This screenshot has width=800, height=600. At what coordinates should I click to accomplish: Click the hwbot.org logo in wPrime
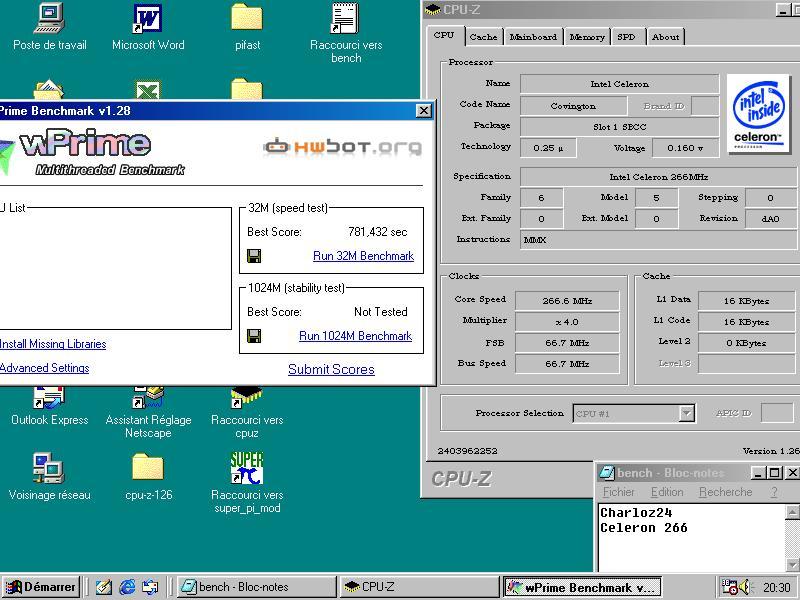(x=342, y=147)
